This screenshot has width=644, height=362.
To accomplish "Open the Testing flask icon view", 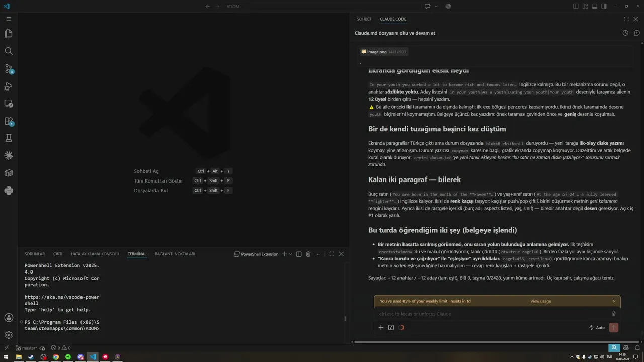I will 9,138.
